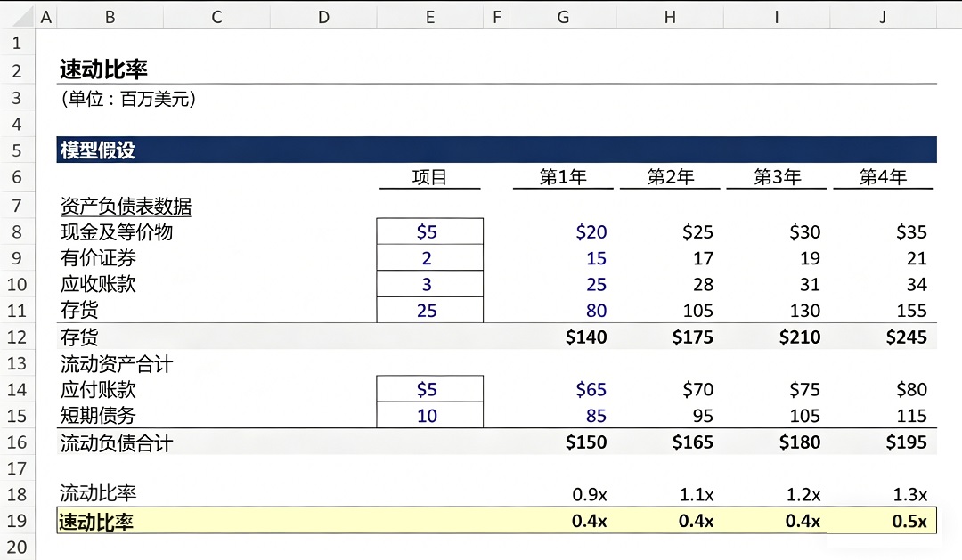Click the 第4年 column heading
This screenshot has width=962, height=560.
click(883, 177)
